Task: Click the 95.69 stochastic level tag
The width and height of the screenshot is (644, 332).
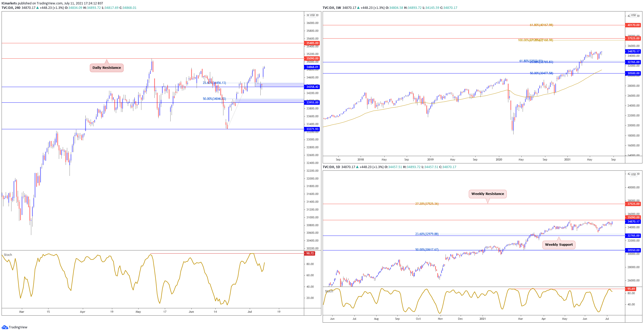Action: [x=631, y=289]
